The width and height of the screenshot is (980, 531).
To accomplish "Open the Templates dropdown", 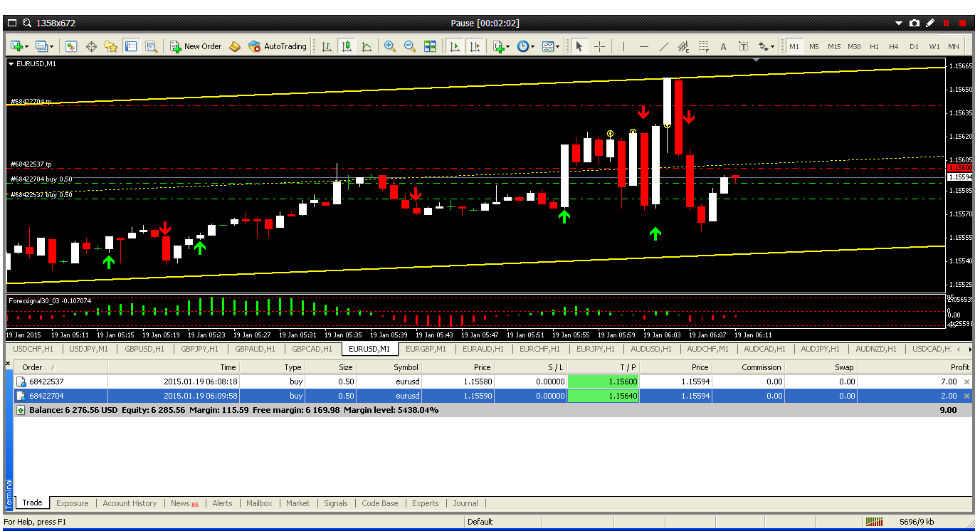I will point(551,46).
